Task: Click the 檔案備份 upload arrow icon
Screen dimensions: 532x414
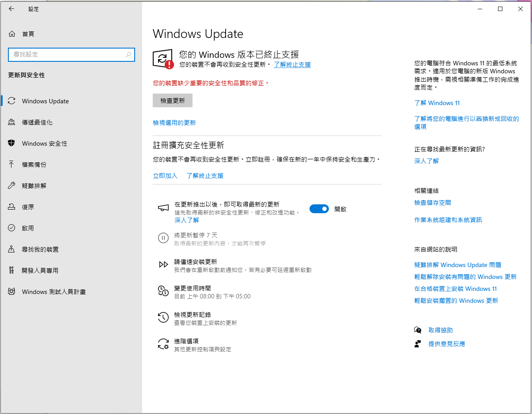Action: [12, 165]
